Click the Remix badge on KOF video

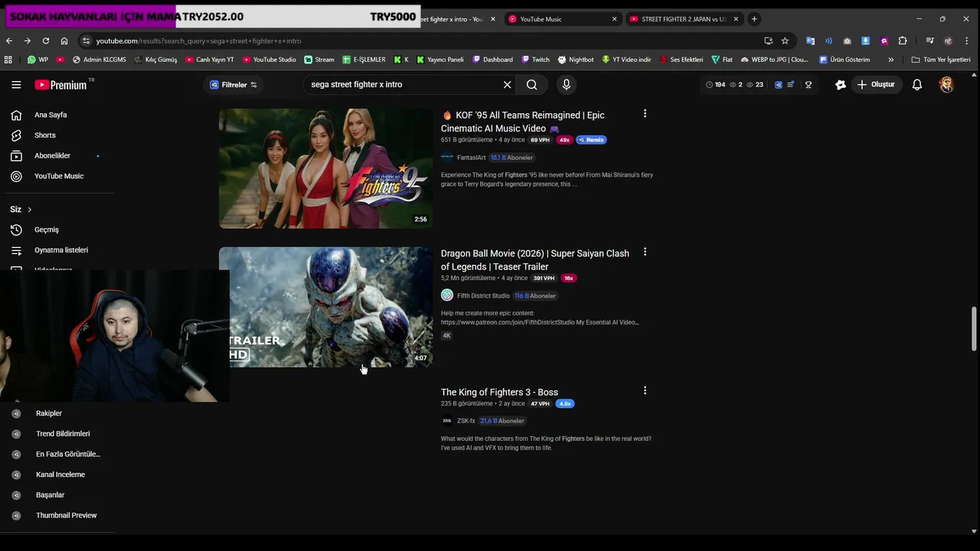(591, 140)
